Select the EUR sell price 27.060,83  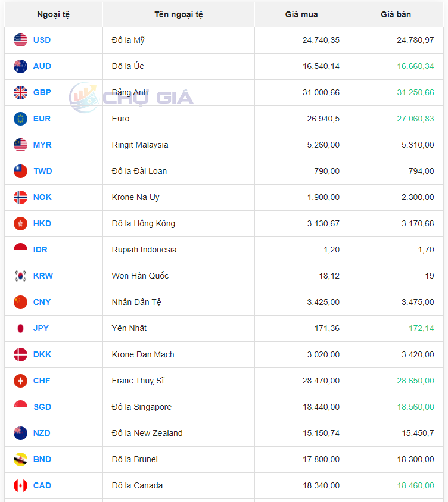click(415, 119)
